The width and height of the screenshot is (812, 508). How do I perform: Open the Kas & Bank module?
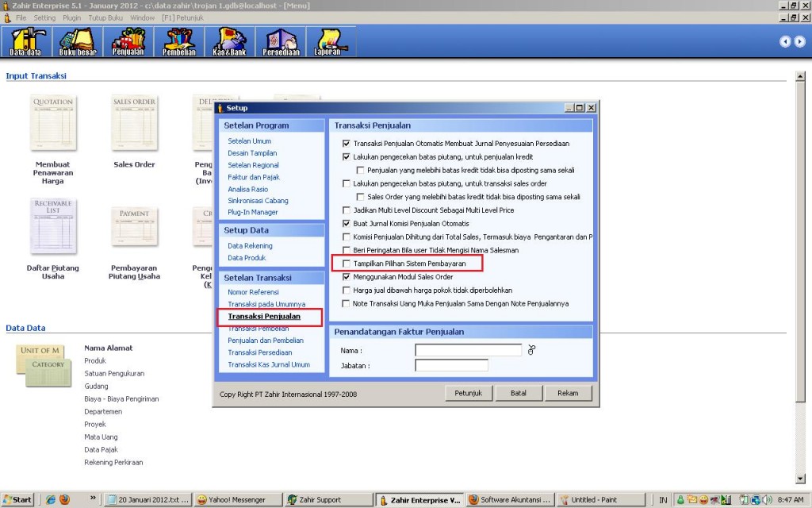click(229, 41)
